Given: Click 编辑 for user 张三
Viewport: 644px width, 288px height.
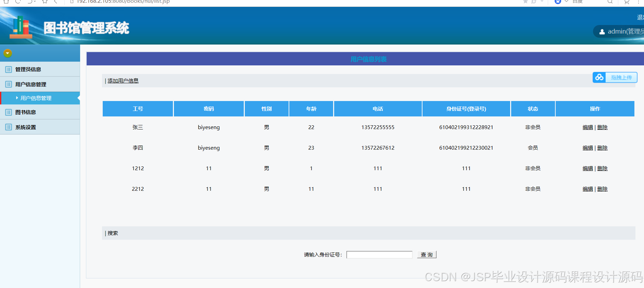Looking at the screenshot, I should (x=588, y=127).
